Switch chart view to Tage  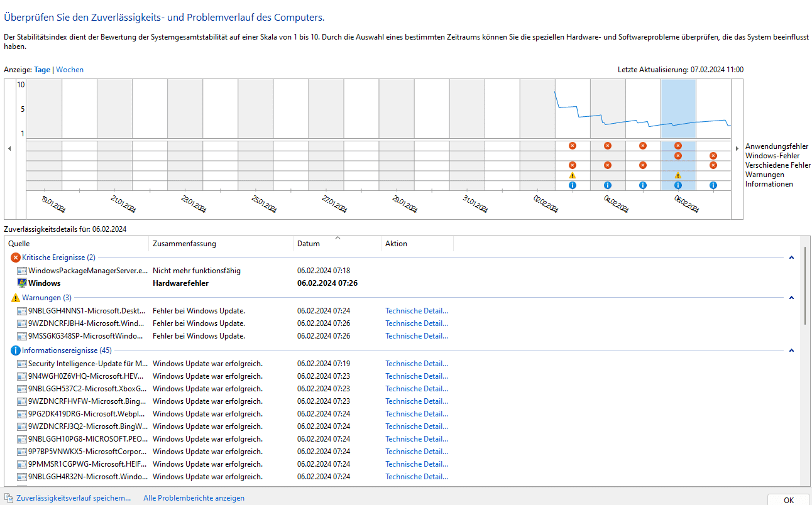42,70
